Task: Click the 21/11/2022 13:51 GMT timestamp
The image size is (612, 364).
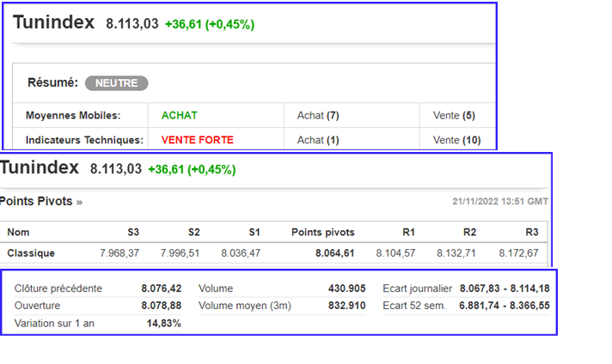Action: [x=499, y=202]
